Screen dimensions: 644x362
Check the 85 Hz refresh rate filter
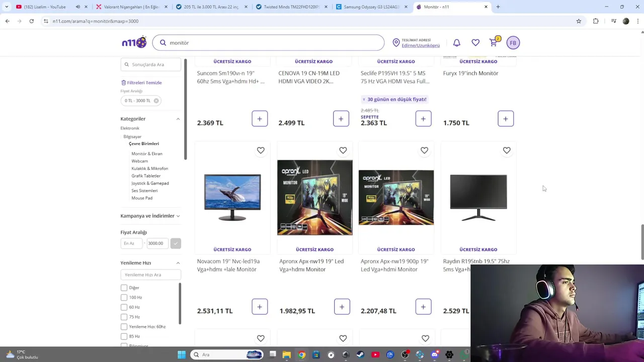[124, 336]
